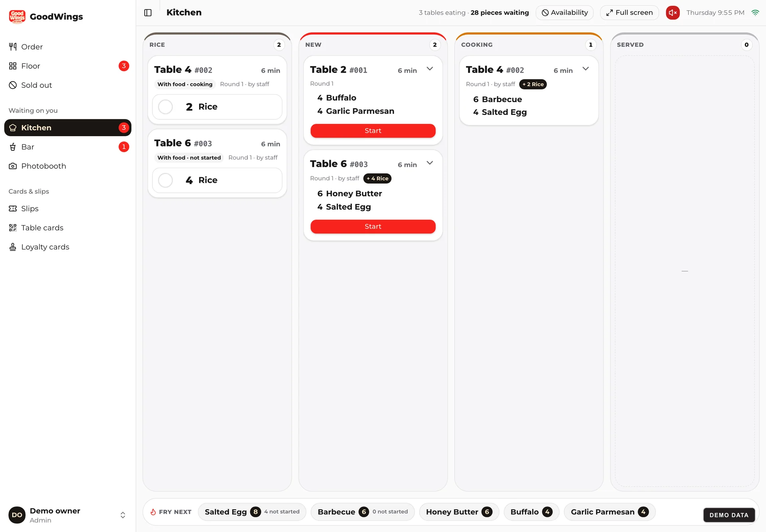The image size is (766, 532).
Task: Open Table cards QR icon
Action: coord(13,228)
